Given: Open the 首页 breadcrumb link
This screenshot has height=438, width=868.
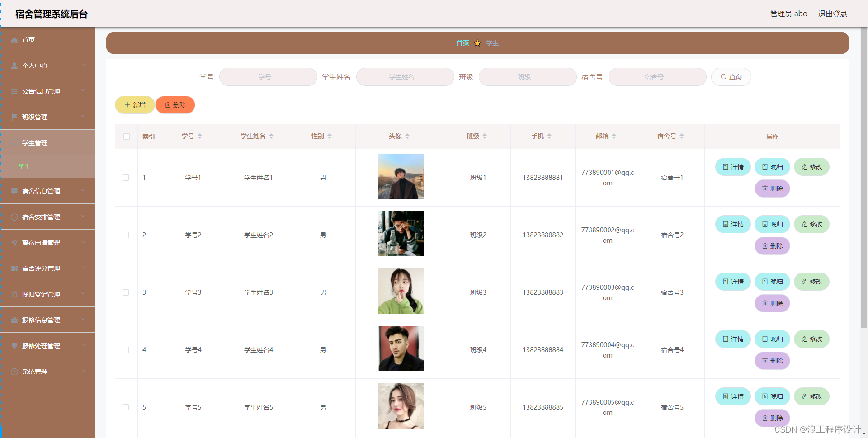Looking at the screenshot, I should 462,43.
